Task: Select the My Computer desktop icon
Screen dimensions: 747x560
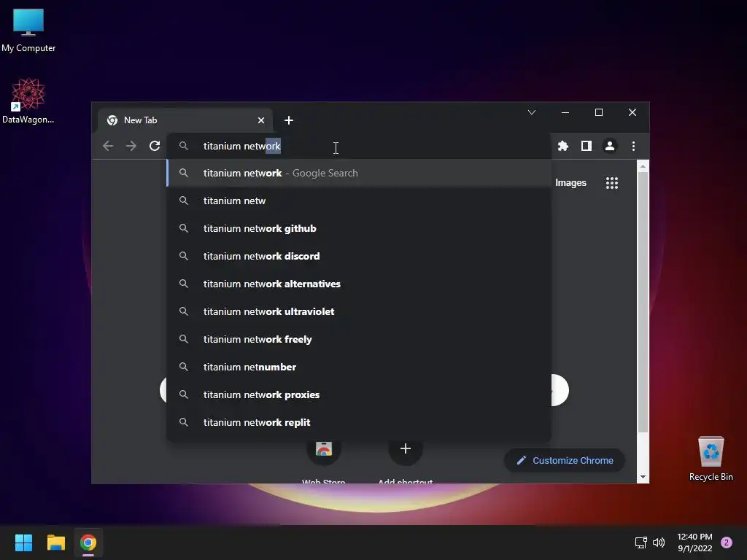Action: pyautogui.click(x=28, y=31)
